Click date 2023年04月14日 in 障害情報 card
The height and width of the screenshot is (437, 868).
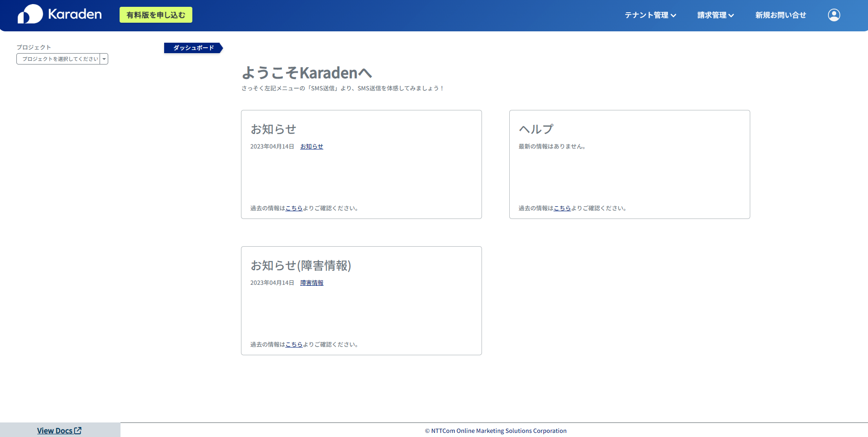[x=272, y=283]
